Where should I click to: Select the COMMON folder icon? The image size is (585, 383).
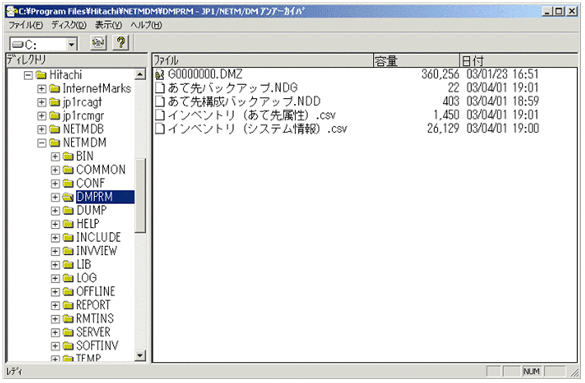pos(68,170)
